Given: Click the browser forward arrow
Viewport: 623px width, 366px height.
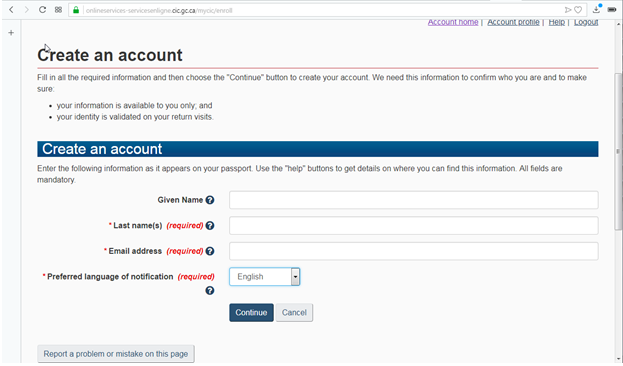Looking at the screenshot, I should click(x=27, y=10).
